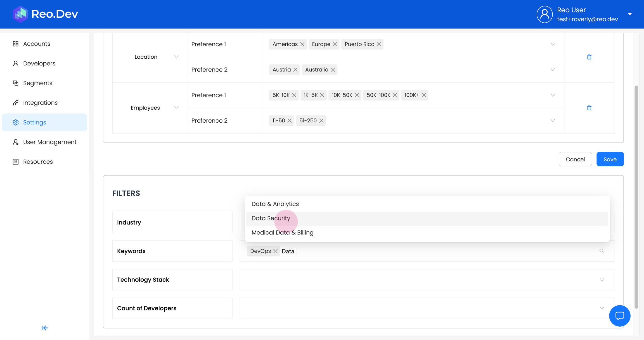Click the Keywords search magnifier icon
The width and height of the screenshot is (644, 340).
(602, 251)
